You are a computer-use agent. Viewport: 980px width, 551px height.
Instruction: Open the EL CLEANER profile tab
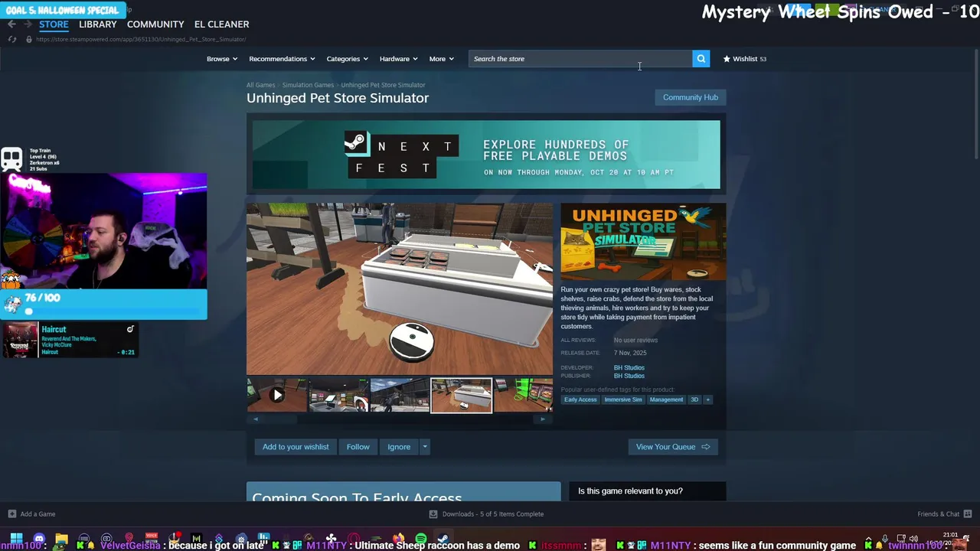coord(221,24)
